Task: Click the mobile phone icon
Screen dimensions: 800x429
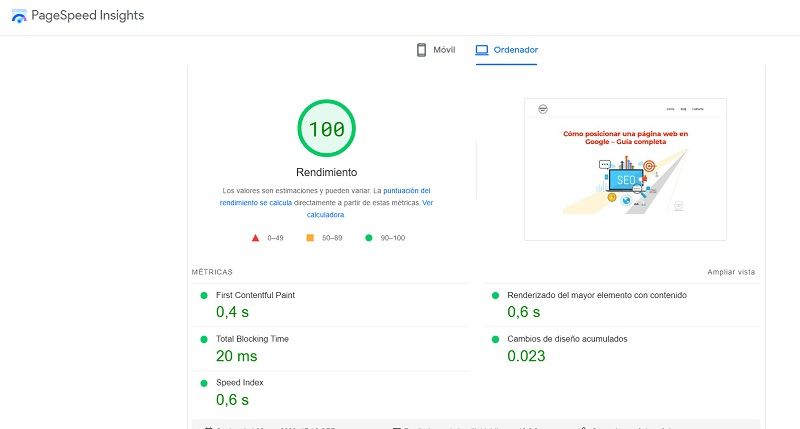Action: click(421, 49)
